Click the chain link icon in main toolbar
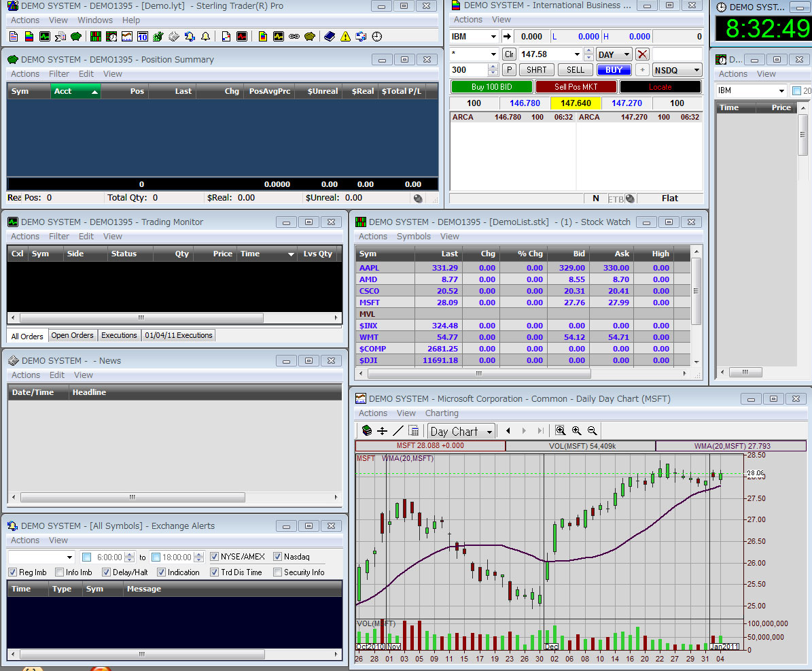This screenshot has width=812, height=671. tap(294, 36)
